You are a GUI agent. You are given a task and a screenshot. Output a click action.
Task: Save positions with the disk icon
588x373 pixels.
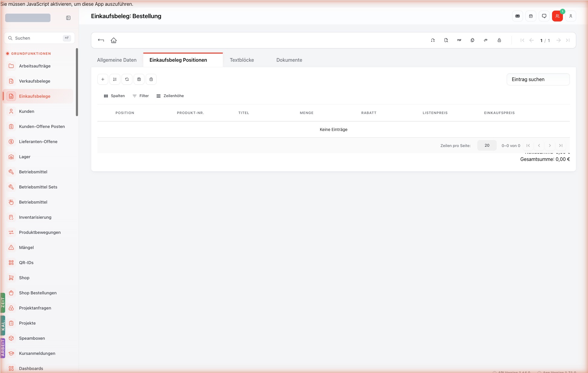tap(139, 79)
